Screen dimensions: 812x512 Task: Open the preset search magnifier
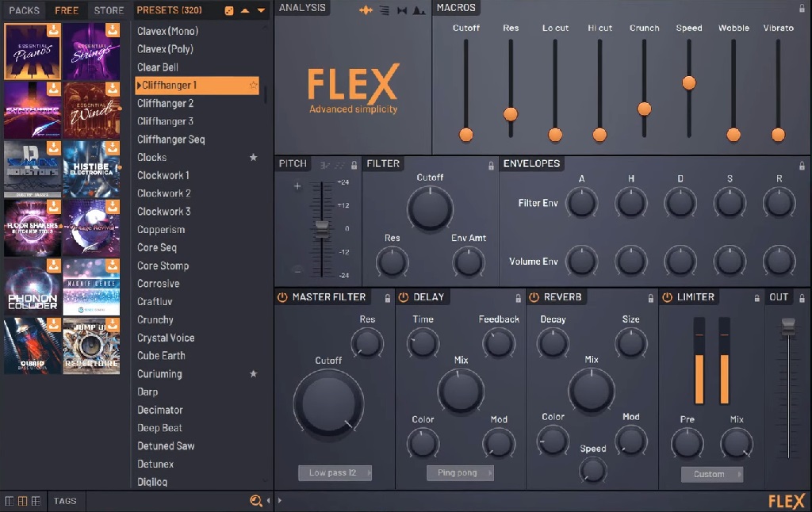tap(255, 501)
